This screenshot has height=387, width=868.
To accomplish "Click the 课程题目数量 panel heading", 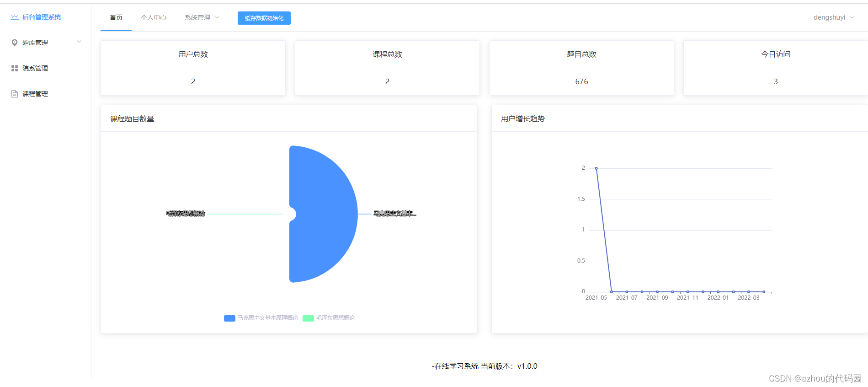I will (x=132, y=118).
